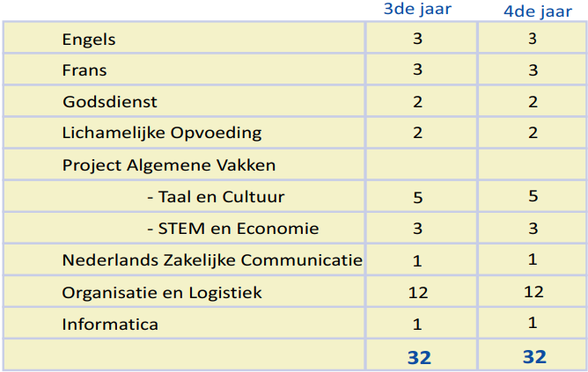The image size is (588, 372).
Task: Click the 3de jaar column header
Action: point(417,9)
